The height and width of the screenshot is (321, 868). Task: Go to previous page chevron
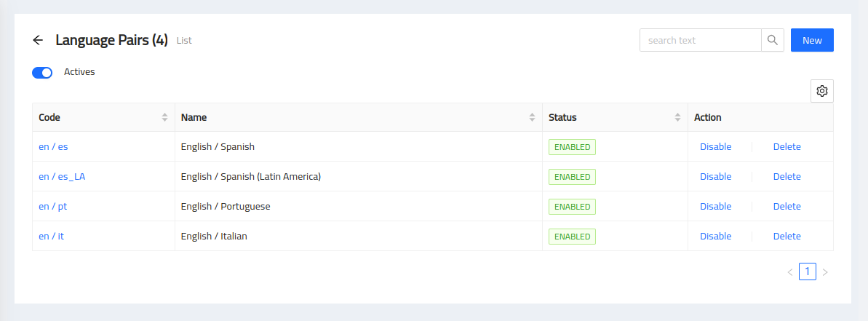click(x=790, y=272)
